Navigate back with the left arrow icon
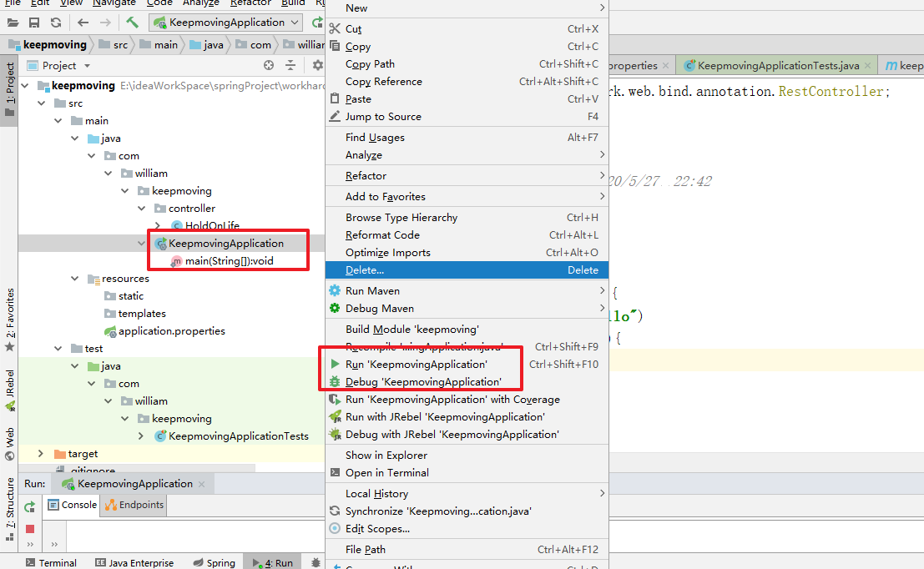This screenshot has height=569, width=924. (x=83, y=23)
